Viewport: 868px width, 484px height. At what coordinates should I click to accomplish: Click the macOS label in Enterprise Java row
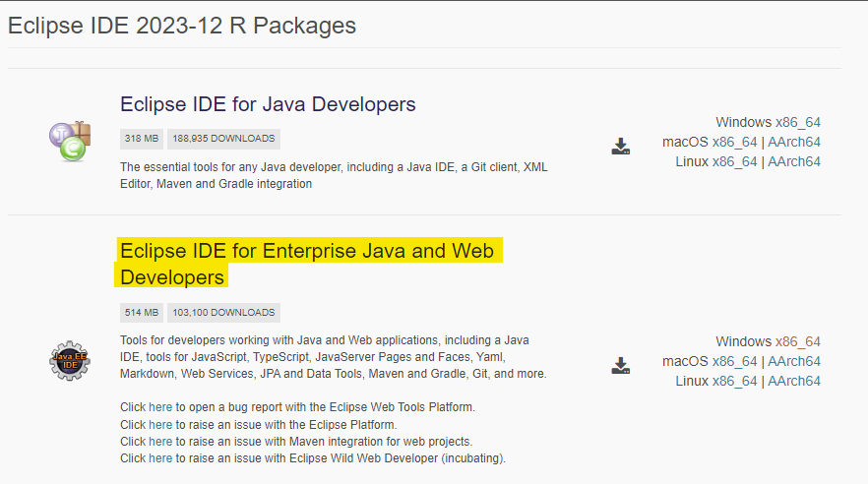point(685,362)
